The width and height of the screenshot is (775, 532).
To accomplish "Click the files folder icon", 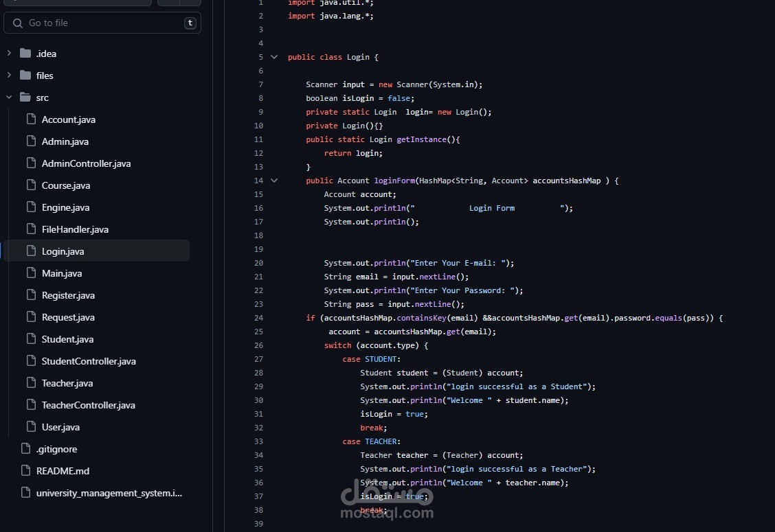I will click(25, 75).
